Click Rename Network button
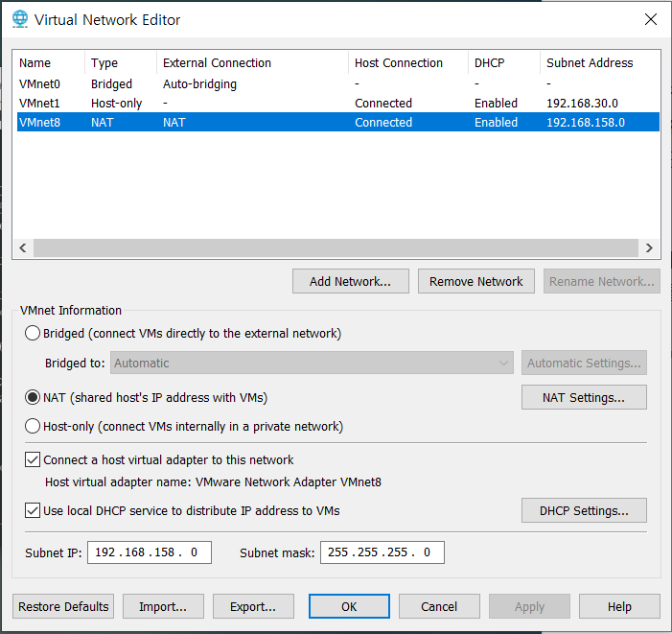Image resolution: width=672 pixels, height=634 pixels. (602, 281)
